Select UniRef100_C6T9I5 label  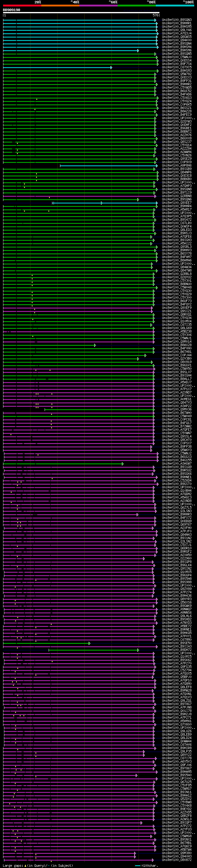177,67
